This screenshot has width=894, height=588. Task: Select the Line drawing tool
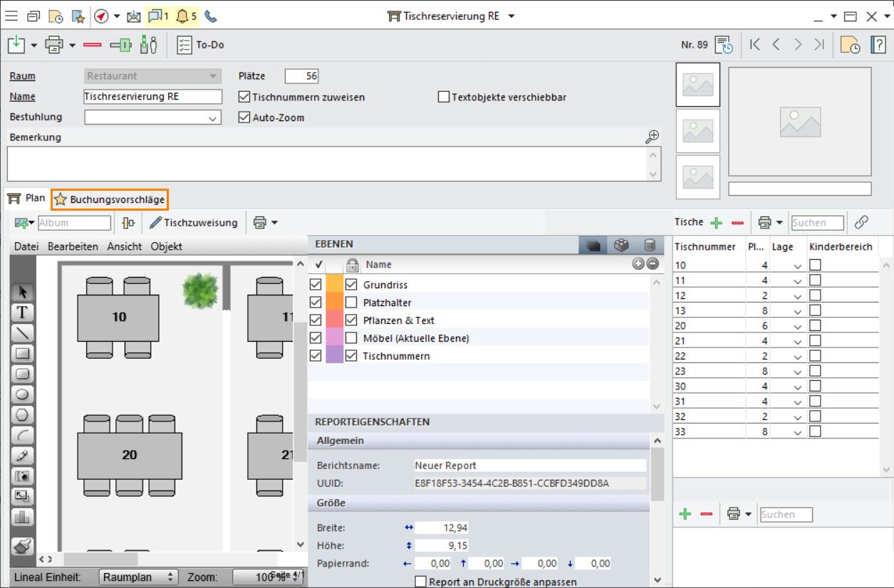[22, 332]
